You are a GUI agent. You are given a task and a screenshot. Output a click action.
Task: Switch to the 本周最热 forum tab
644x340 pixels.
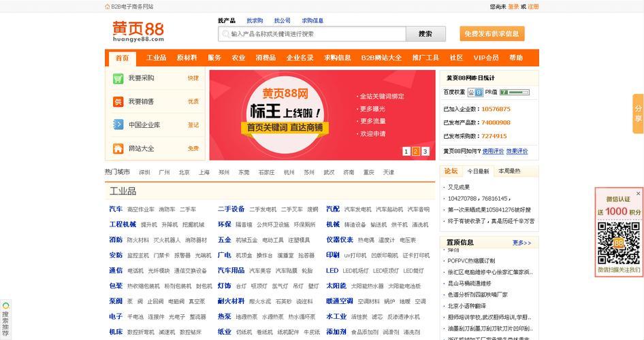click(509, 171)
